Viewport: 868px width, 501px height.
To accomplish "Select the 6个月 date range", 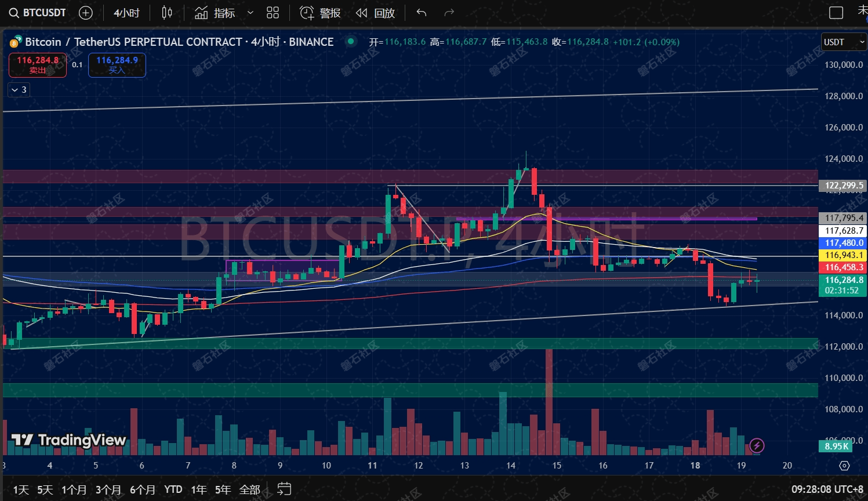I will coord(143,490).
